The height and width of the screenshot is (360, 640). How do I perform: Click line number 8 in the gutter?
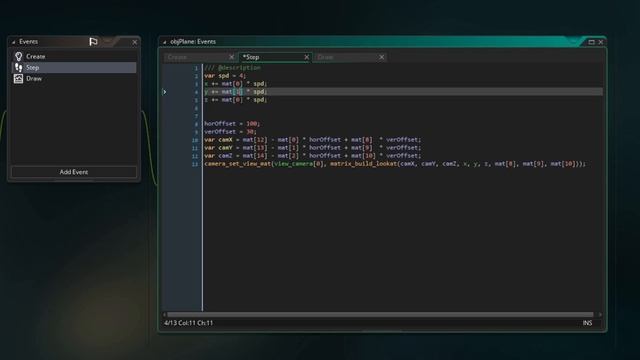196,124
